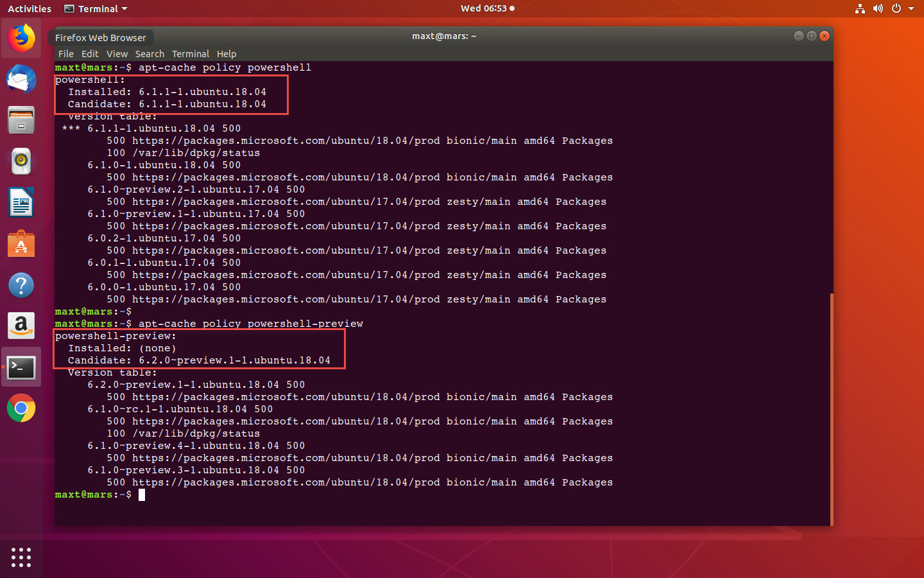The width and height of the screenshot is (924, 578).
Task: Click the '*** 6.1.1-1.ubuntu.18.04 500' row
Action: coord(151,128)
